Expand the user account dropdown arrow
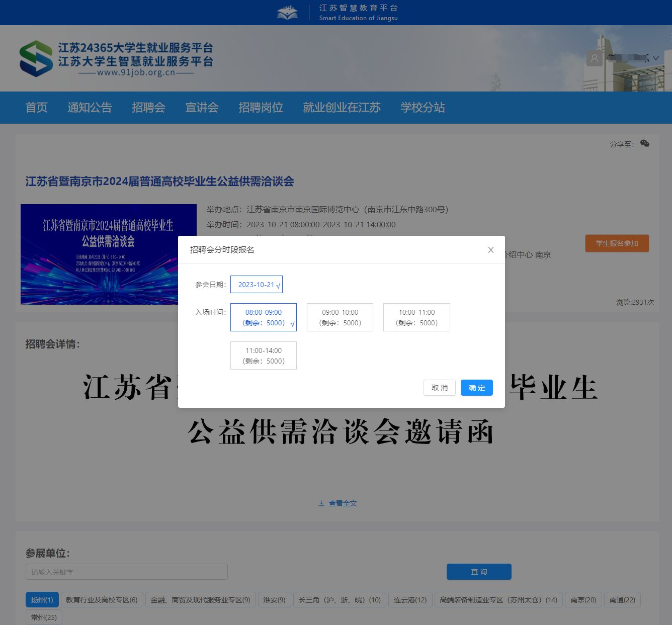This screenshot has width=672, height=625. click(x=656, y=58)
